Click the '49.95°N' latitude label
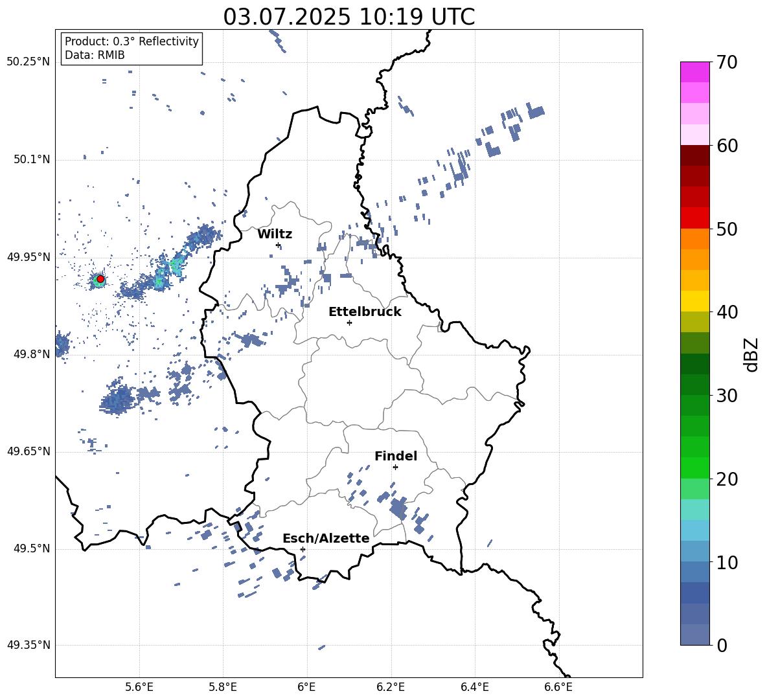The width and height of the screenshot is (767, 700). pos(29,257)
